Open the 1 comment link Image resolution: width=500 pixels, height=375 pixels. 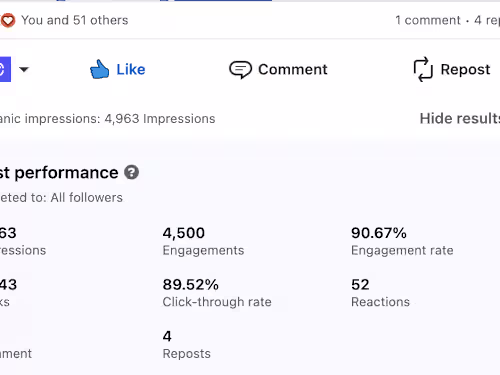(x=428, y=20)
